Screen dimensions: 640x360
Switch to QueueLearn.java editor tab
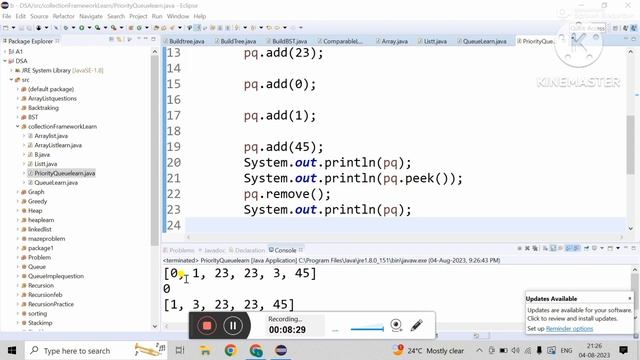484,41
